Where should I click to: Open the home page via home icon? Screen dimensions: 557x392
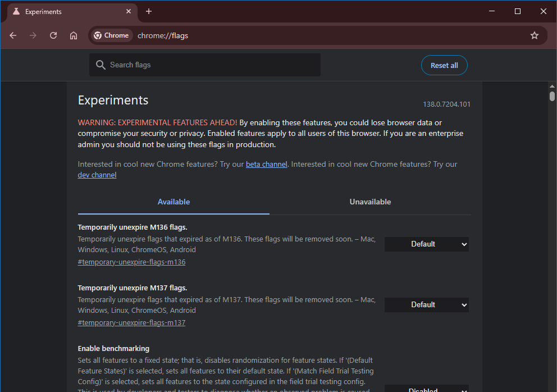(x=74, y=35)
